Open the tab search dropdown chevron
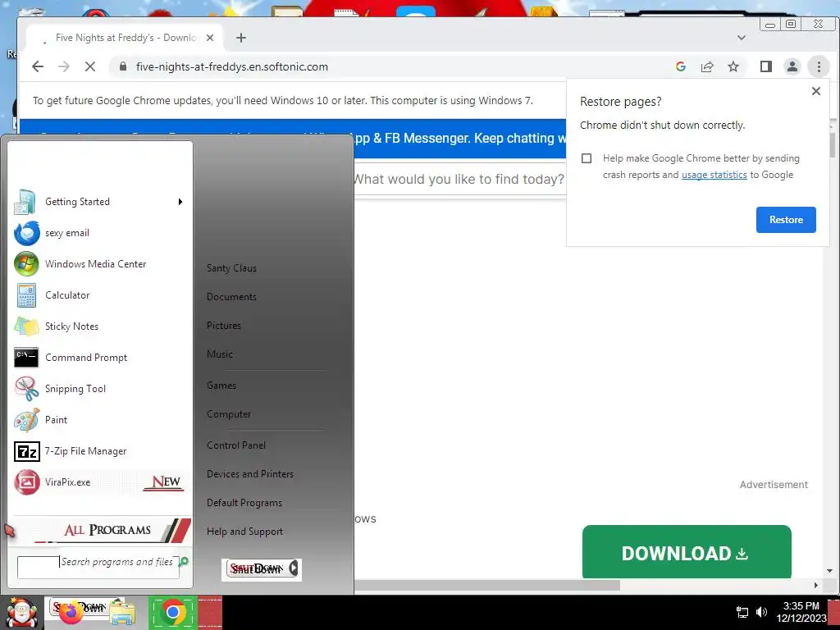The height and width of the screenshot is (630, 840). click(x=742, y=38)
